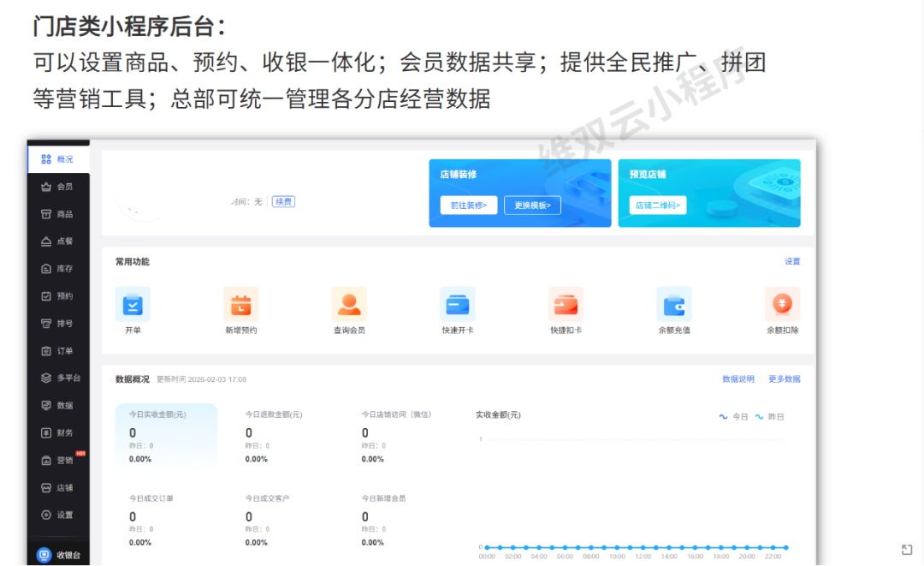Open the 点餐 dish icon in sidebar

[x=46, y=241]
